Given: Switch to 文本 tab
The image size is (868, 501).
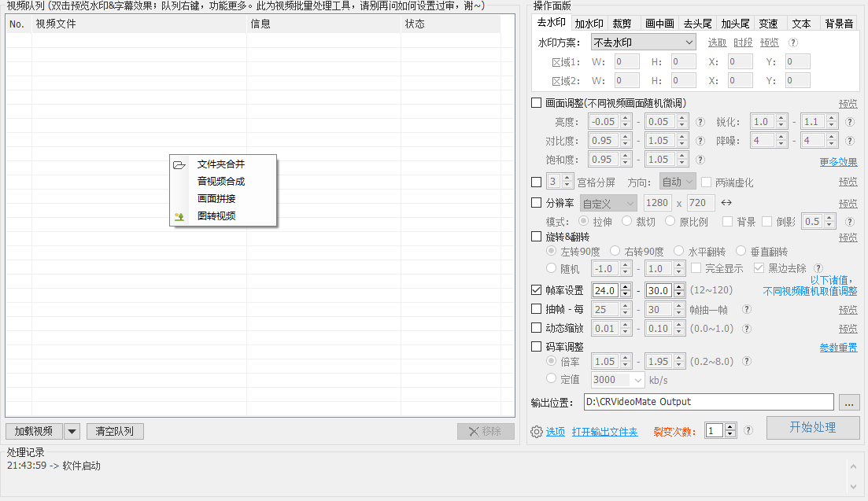Looking at the screenshot, I should [x=801, y=24].
